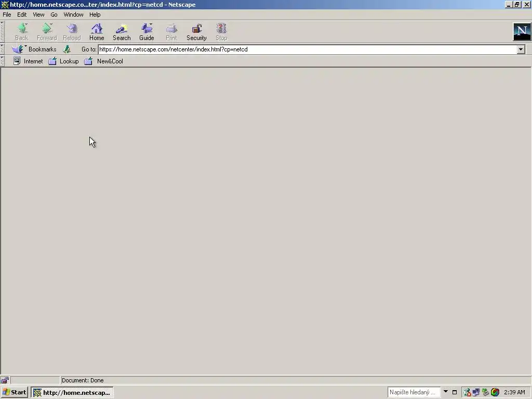This screenshot has width=532, height=399.
Task: Reload the current page
Action: coord(72,32)
